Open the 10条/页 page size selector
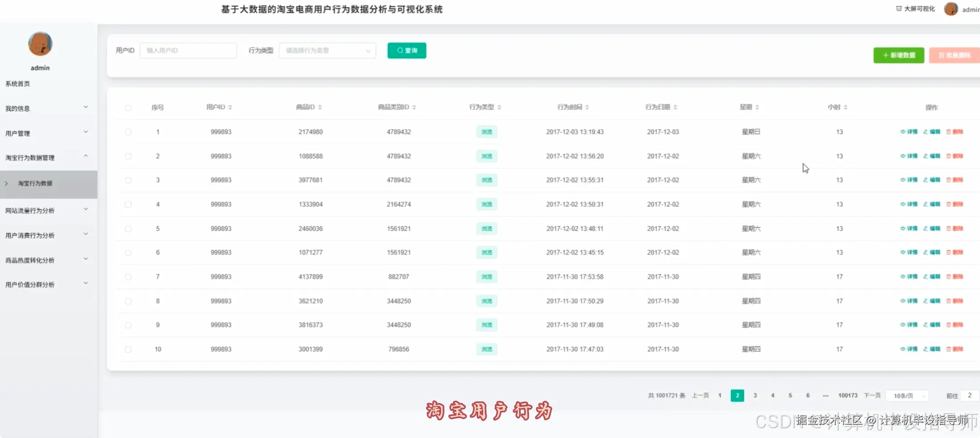The height and width of the screenshot is (438, 980). click(907, 395)
